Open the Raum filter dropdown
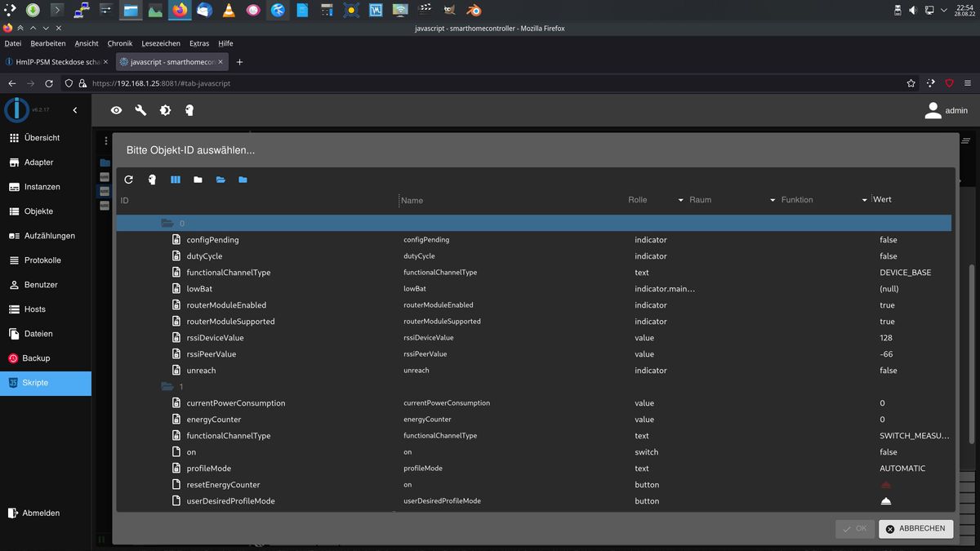The height and width of the screenshot is (551, 980). click(772, 200)
